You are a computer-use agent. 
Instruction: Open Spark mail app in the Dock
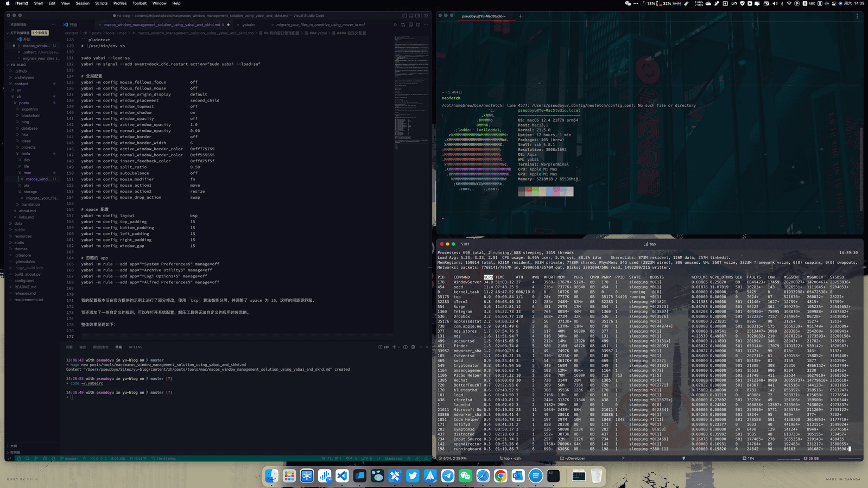click(x=430, y=476)
